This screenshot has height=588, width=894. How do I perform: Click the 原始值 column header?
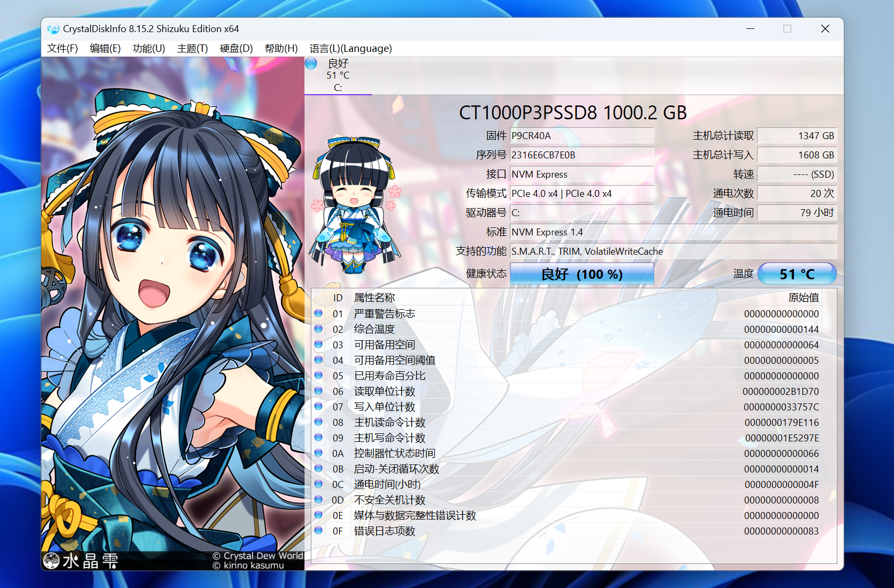coord(804,297)
